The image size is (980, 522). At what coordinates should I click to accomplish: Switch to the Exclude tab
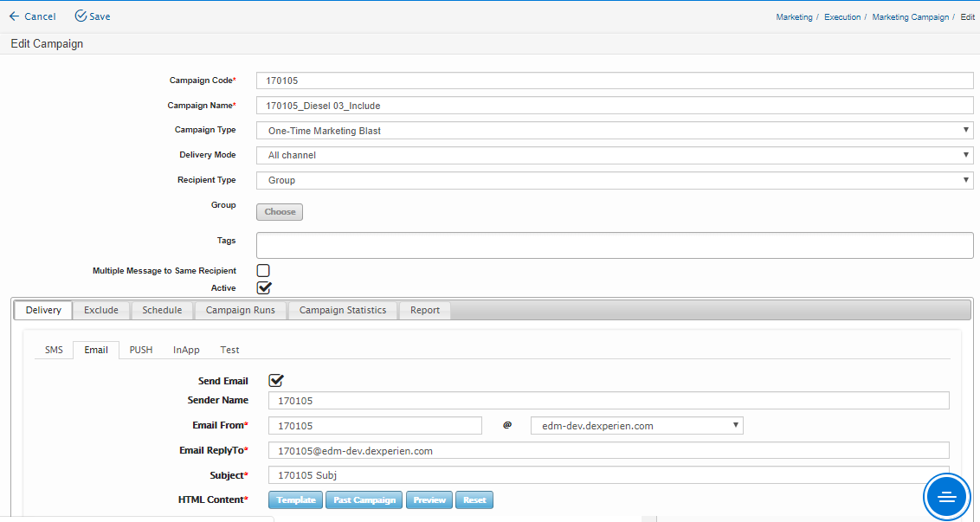(x=101, y=310)
